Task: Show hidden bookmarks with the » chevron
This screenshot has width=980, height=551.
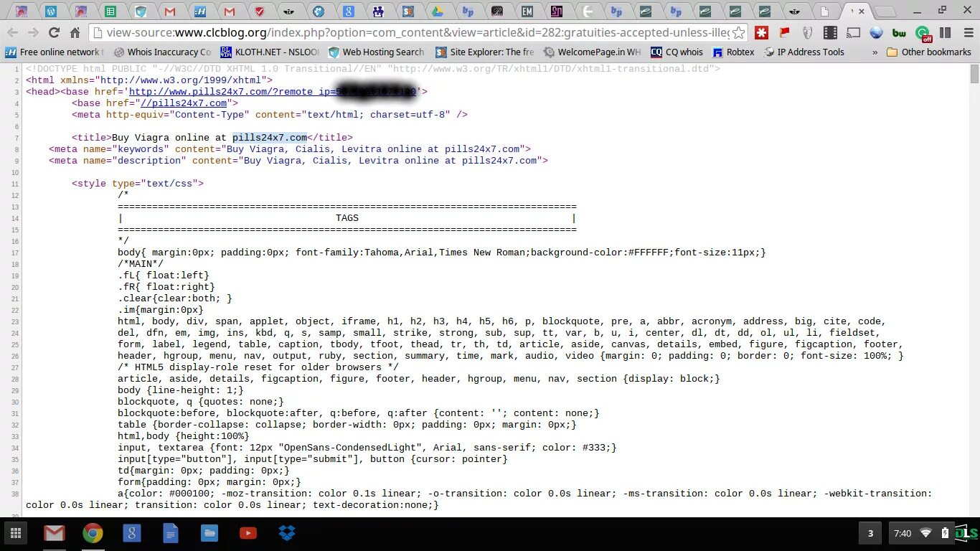Action: coord(875,52)
